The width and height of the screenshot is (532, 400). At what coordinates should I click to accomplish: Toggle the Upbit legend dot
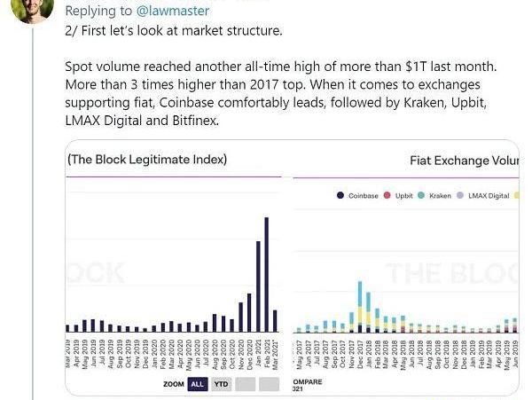(x=387, y=195)
